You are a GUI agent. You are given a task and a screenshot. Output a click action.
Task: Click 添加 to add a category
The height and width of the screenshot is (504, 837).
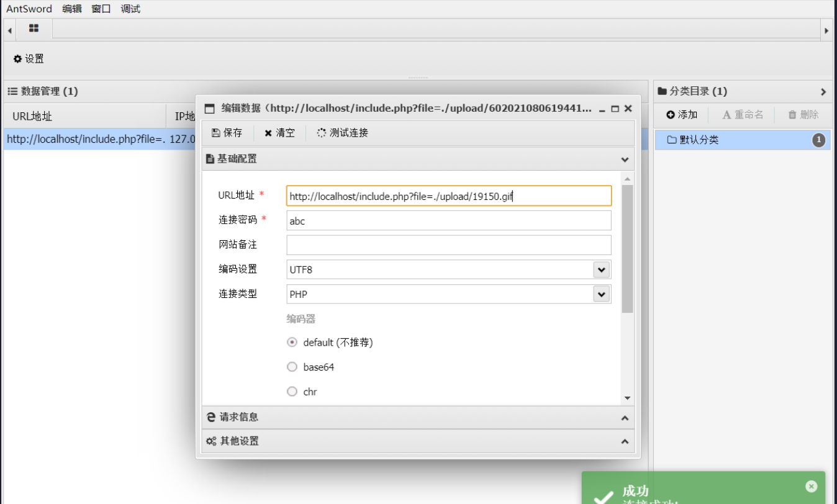point(682,115)
